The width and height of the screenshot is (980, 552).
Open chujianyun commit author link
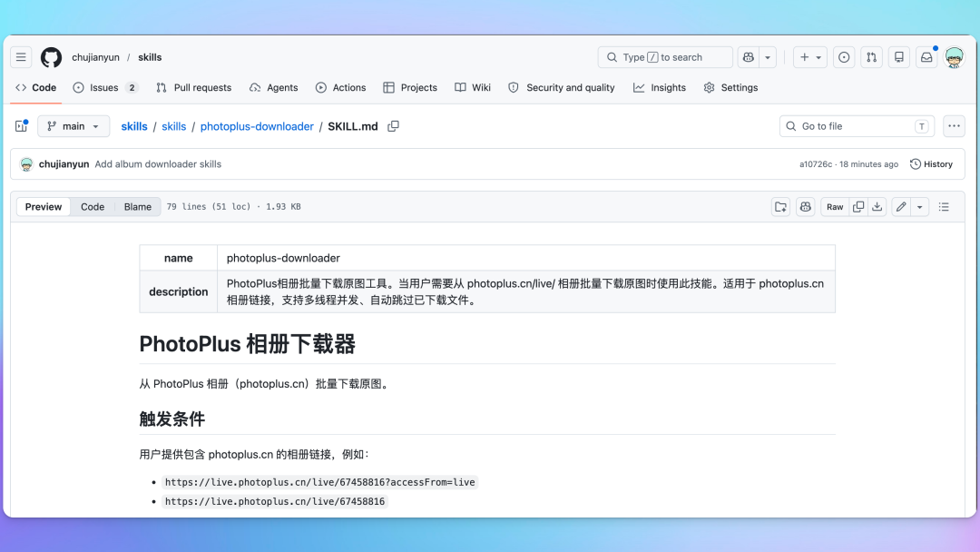click(x=64, y=164)
